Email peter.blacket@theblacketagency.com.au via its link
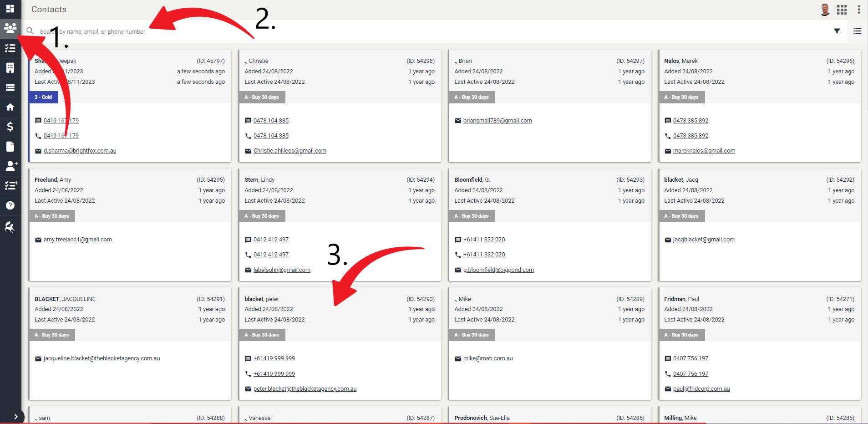This screenshot has height=424, width=868. (x=305, y=388)
